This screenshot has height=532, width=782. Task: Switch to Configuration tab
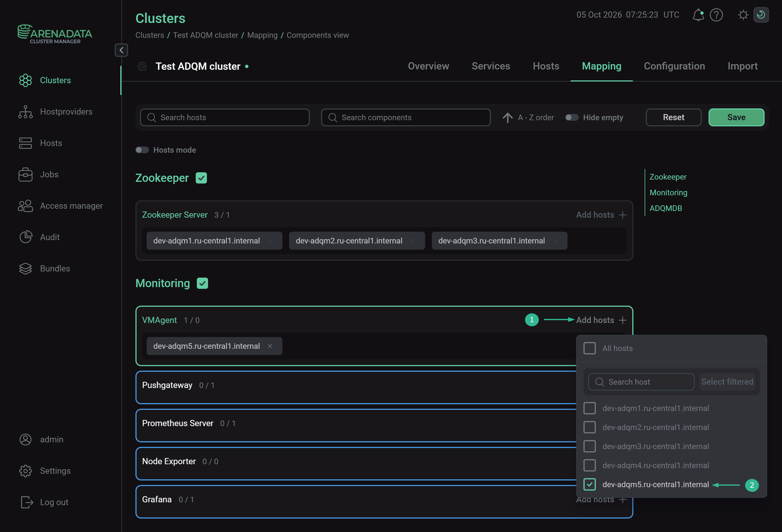[674, 66]
